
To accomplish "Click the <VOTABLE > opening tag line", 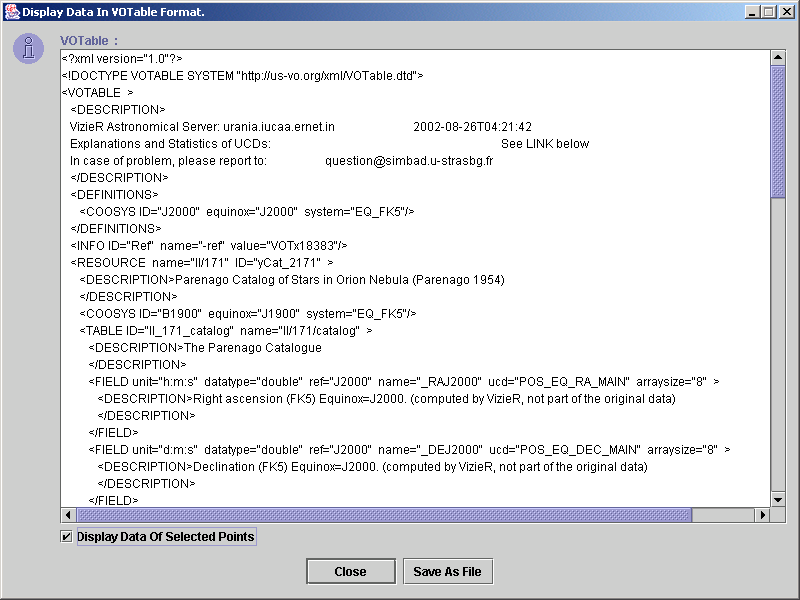I will [97, 93].
